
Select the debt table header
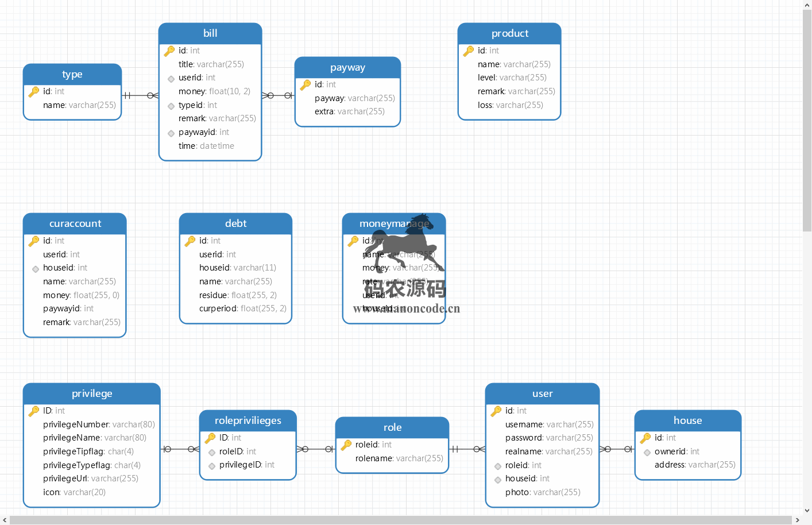(235, 223)
